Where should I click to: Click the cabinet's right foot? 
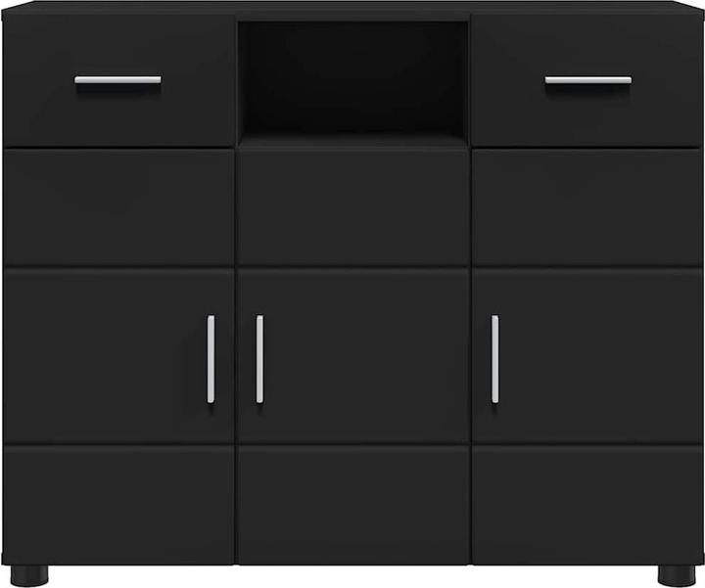tap(677, 576)
